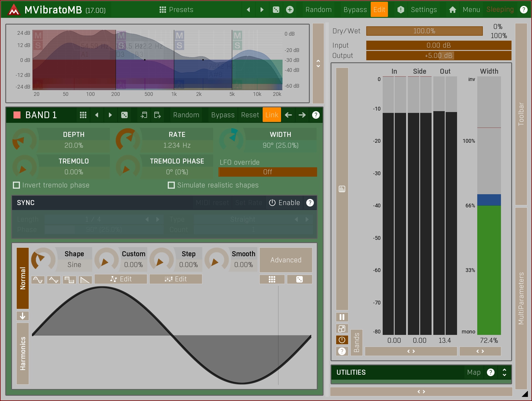Pause the level meter display
The height and width of the screenshot is (401, 532).
342,317
